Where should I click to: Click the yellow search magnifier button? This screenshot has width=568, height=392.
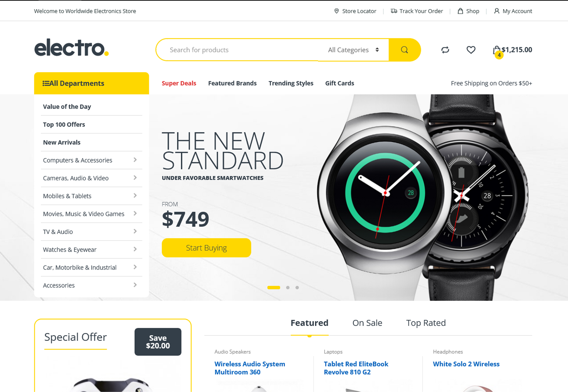click(x=404, y=50)
